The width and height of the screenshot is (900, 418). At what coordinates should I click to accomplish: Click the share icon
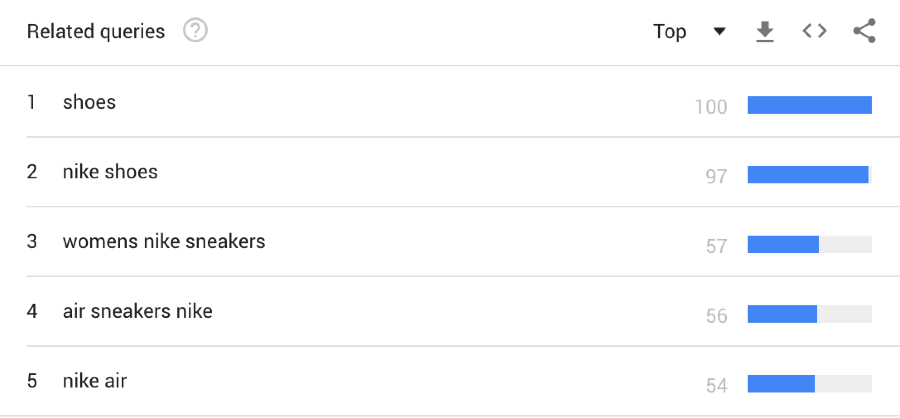[x=864, y=31]
